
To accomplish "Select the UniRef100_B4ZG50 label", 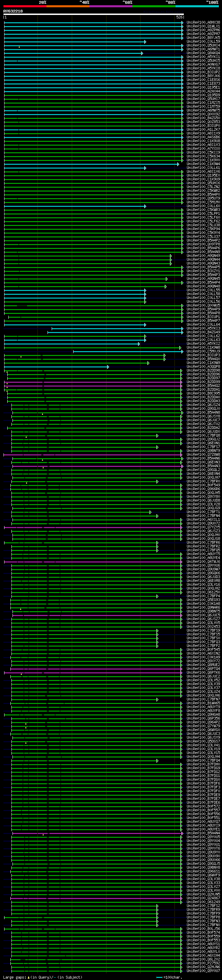I will (203, 118).
